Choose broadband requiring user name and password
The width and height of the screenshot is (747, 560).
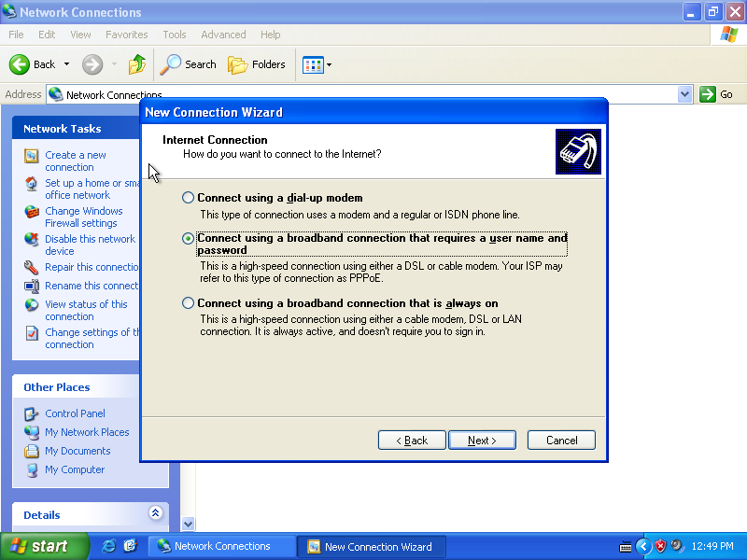[189, 238]
